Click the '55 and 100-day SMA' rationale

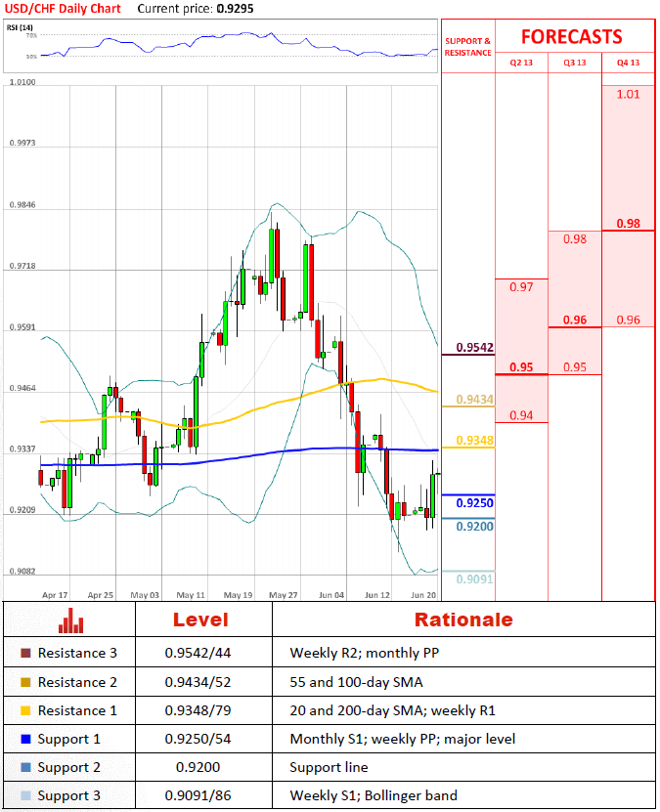(x=356, y=682)
